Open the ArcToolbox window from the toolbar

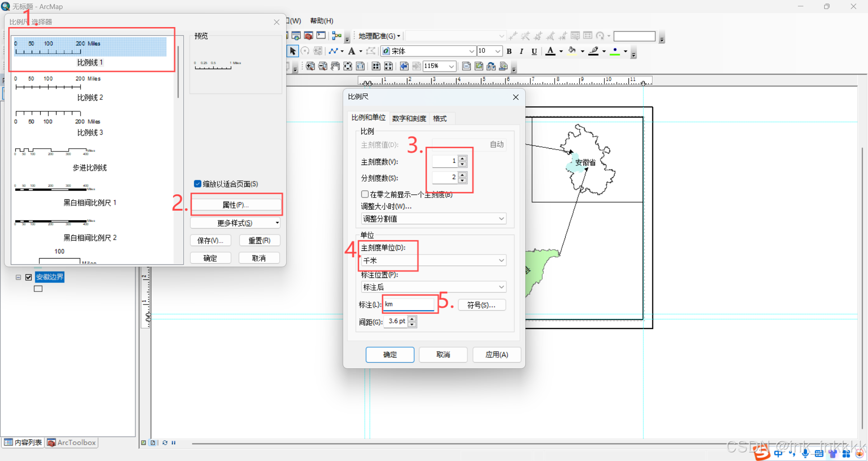pyautogui.click(x=309, y=36)
